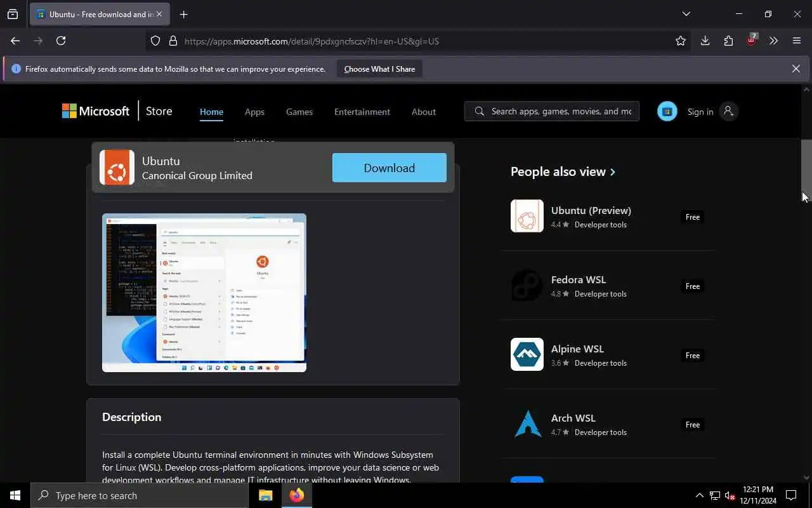Open Arch WSL app icon
The width and height of the screenshot is (812, 508).
click(527, 424)
